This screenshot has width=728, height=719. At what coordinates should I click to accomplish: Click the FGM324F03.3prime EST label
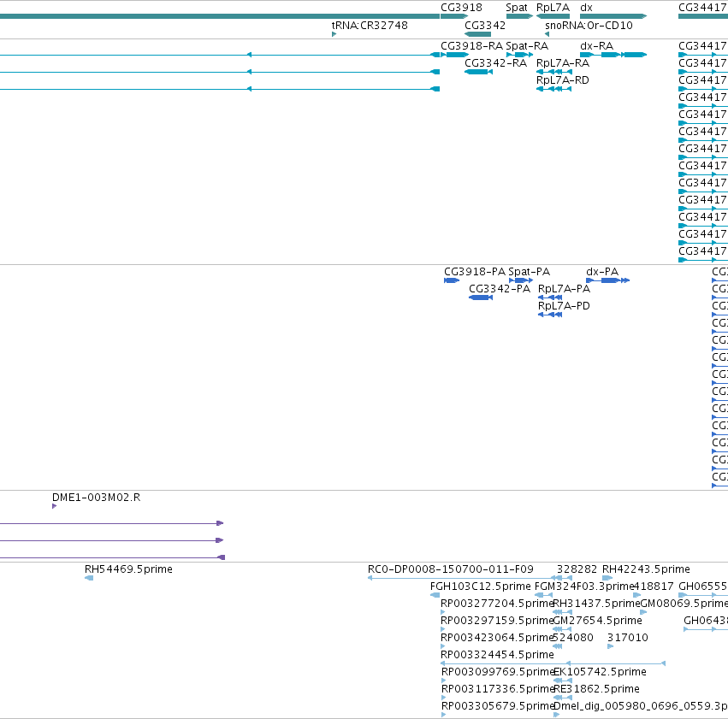(584, 586)
